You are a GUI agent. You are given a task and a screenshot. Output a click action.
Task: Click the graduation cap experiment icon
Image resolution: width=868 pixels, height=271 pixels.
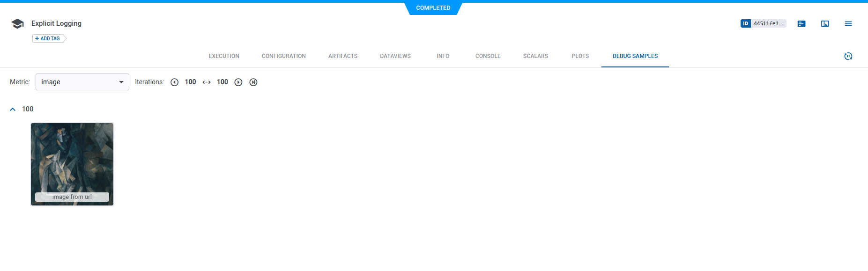(17, 24)
